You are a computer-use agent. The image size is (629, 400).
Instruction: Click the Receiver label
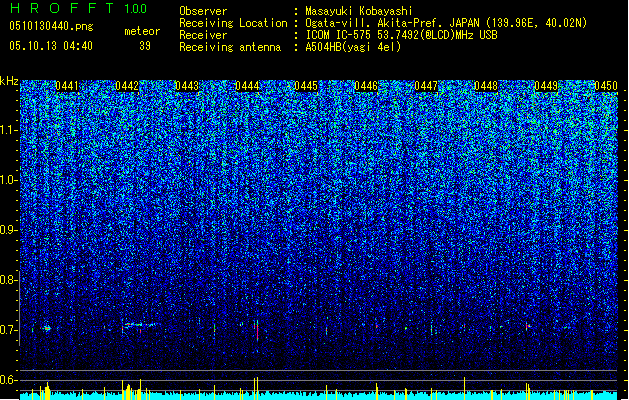coord(203,35)
